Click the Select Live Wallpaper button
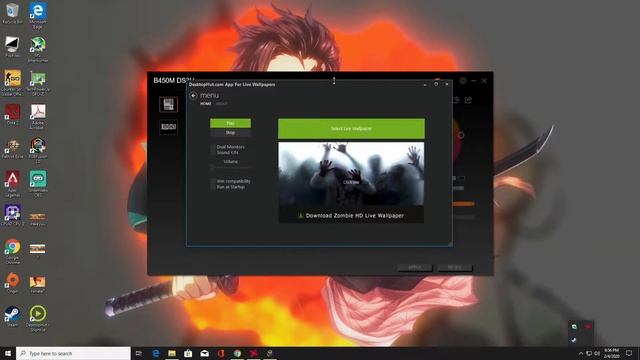The image size is (640, 360). pyautogui.click(x=351, y=129)
